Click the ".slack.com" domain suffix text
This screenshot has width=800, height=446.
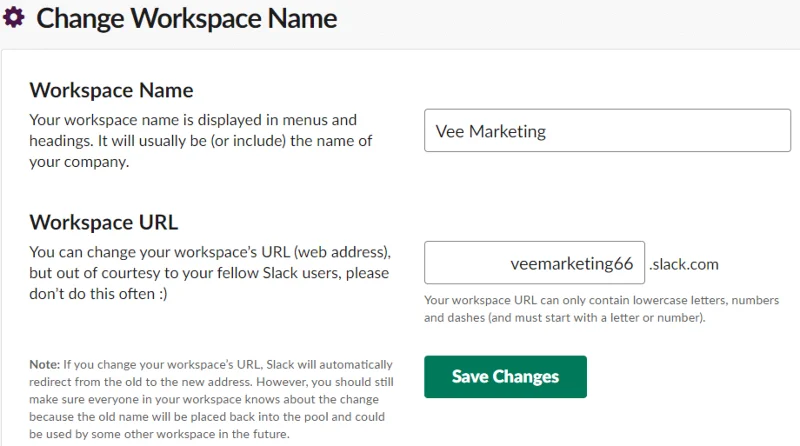684,264
